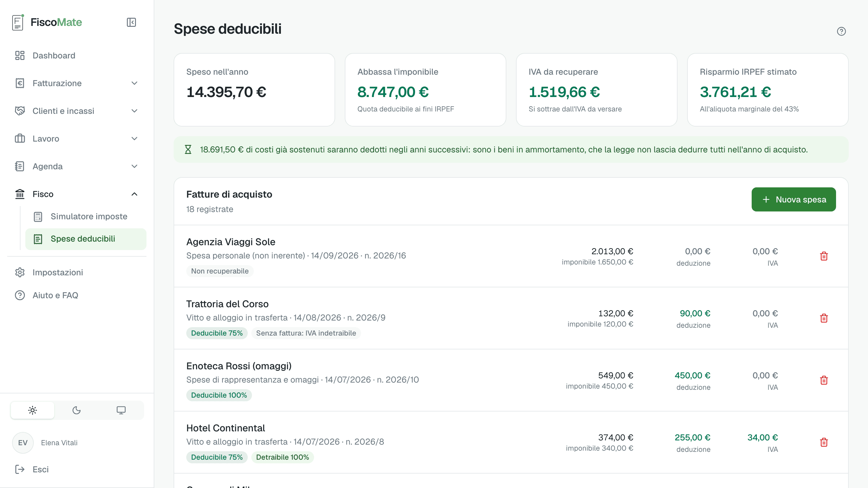868x488 pixels.
Task: Expand the Lavoro chevron
Action: [x=134, y=139]
